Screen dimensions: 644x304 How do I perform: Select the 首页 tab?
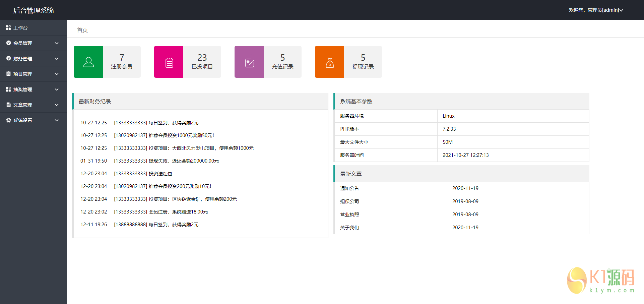[x=82, y=30]
